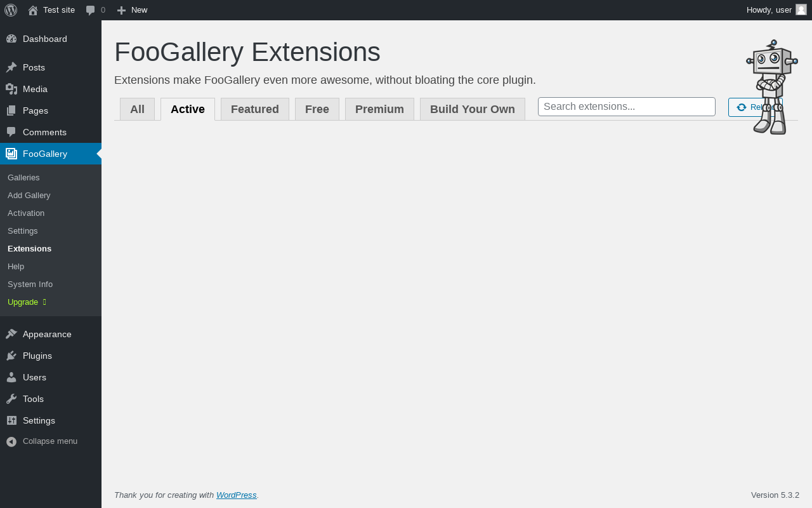
Task: Switch to the Build Your Own tab
Action: 472,109
